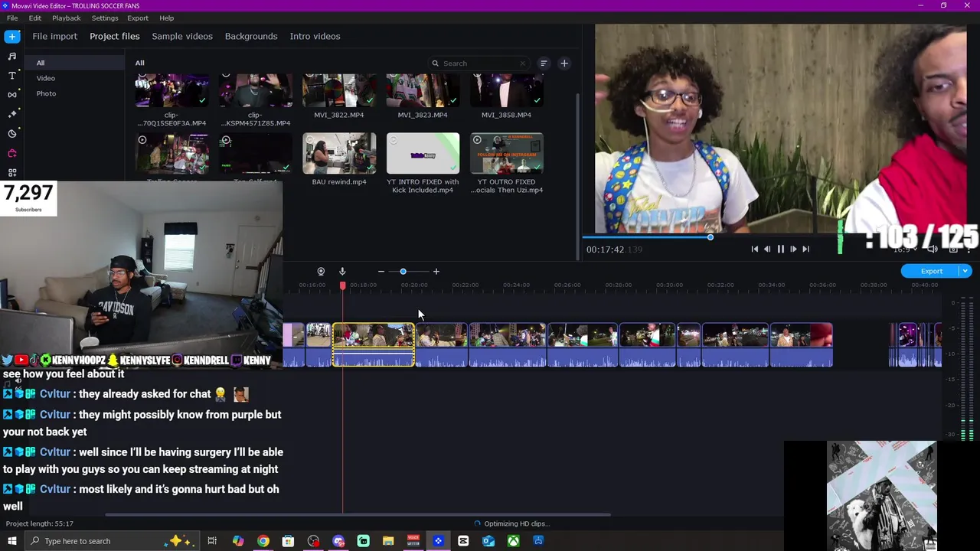Click the sort list icon beside search
980x551 pixels.
click(x=544, y=64)
